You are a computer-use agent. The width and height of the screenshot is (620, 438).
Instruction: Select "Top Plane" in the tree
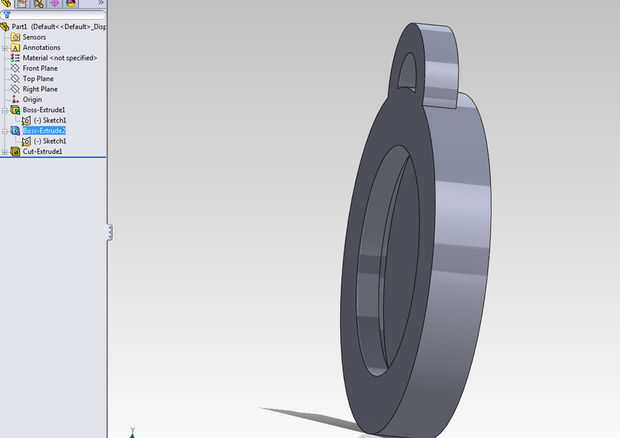[x=38, y=79]
